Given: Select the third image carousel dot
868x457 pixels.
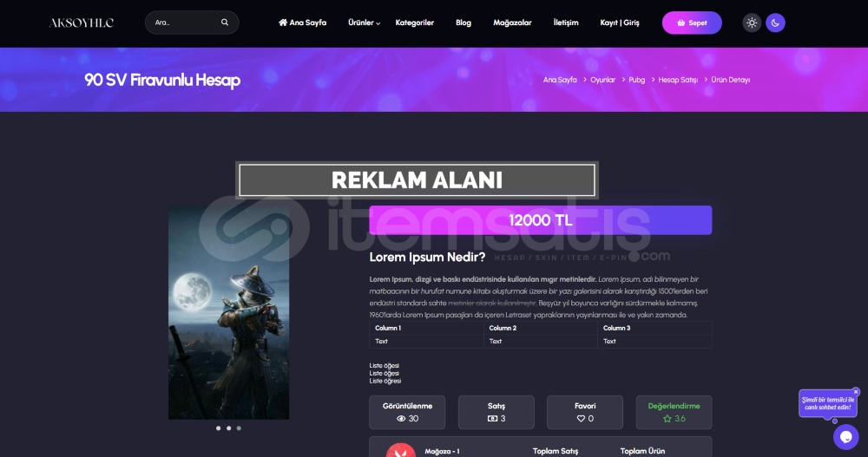Looking at the screenshot, I should [x=239, y=428].
